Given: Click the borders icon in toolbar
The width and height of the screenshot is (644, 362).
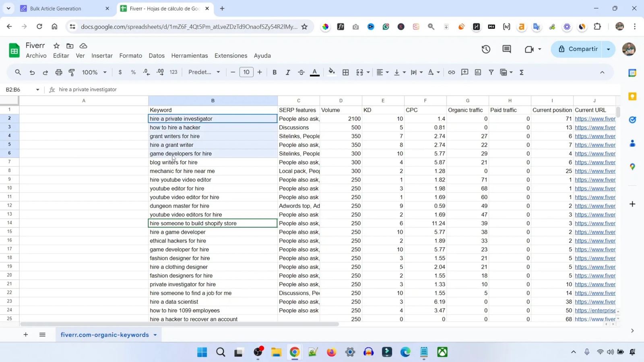Looking at the screenshot, I should 345,72.
